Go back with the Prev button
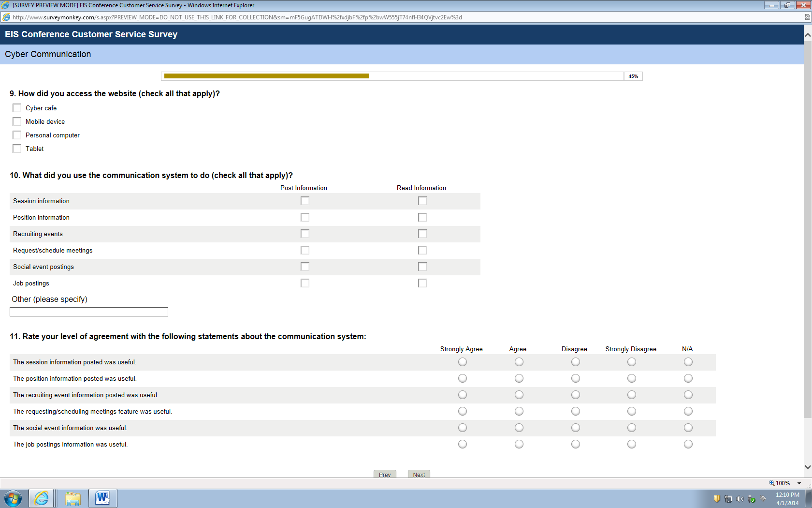Viewport: 812px width, 508px height. click(385, 474)
